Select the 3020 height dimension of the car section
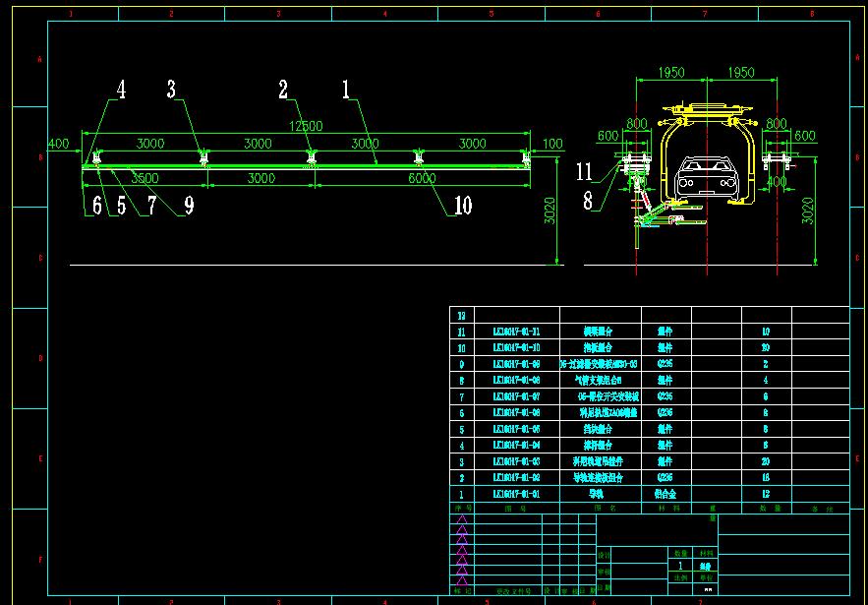The height and width of the screenshot is (605, 868). pyautogui.click(x=808, y=211)
